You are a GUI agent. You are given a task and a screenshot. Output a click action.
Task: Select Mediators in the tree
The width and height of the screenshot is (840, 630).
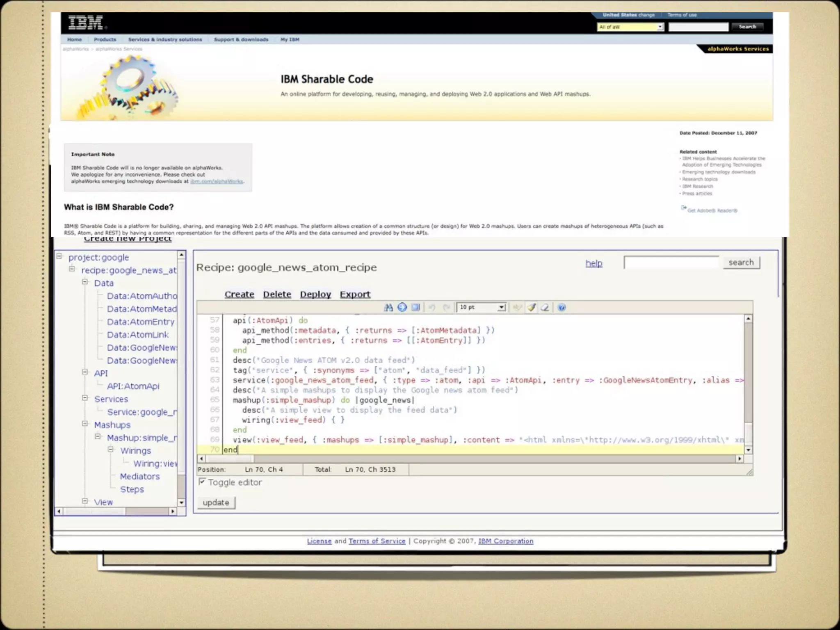coord(140,477)
